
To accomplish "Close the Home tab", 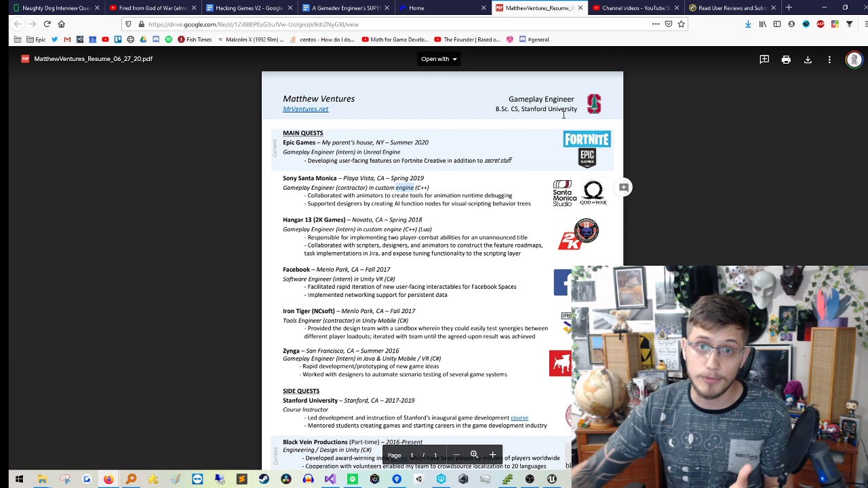I will 484,8.
